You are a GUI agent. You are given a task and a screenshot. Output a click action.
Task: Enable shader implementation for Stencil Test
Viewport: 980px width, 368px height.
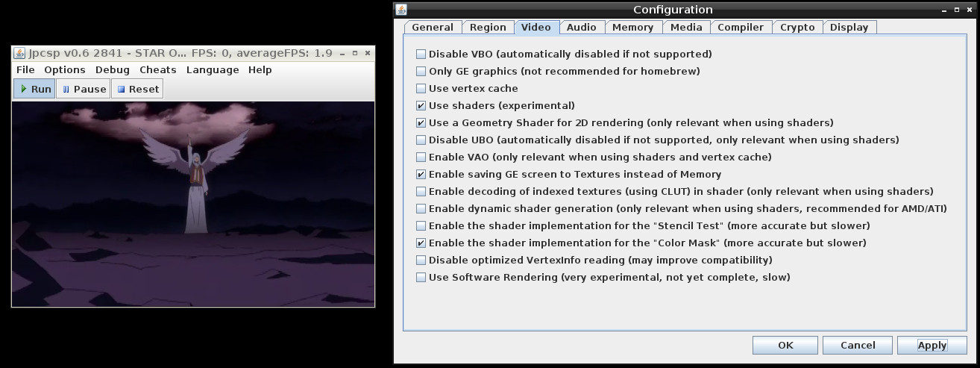tap(421, 225)
